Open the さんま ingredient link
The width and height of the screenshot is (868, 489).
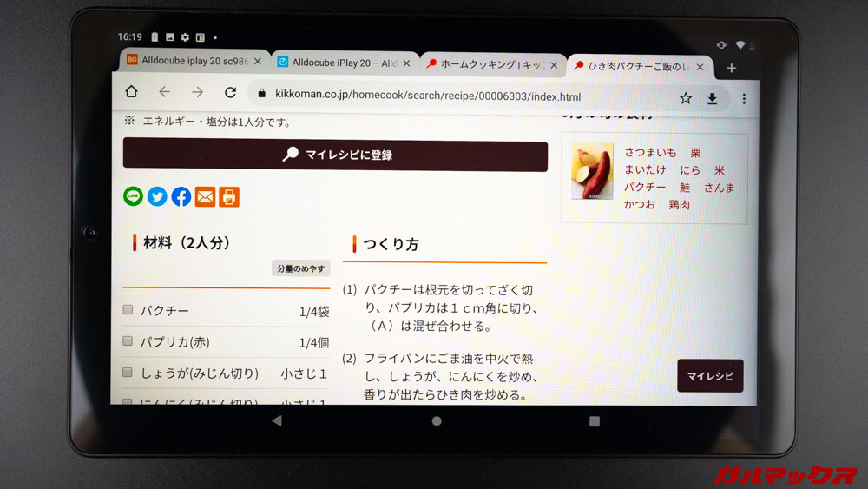(x=719, y=188)
